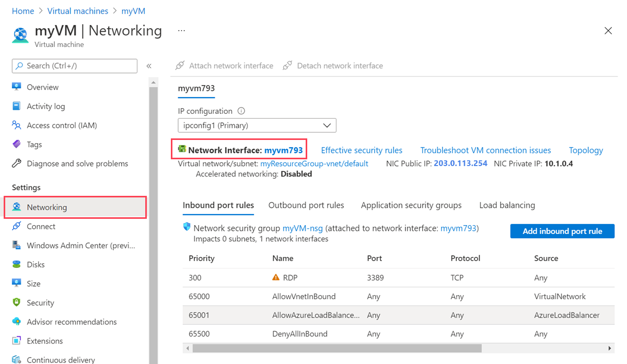This screenshot has width=627, height=364.
Task: Click the Priority column header
Action: 202,258
